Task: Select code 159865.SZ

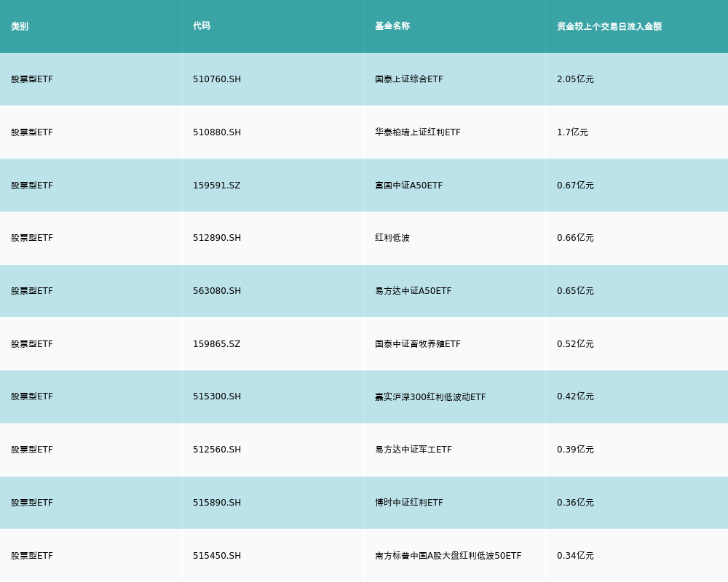Action: 217,344
